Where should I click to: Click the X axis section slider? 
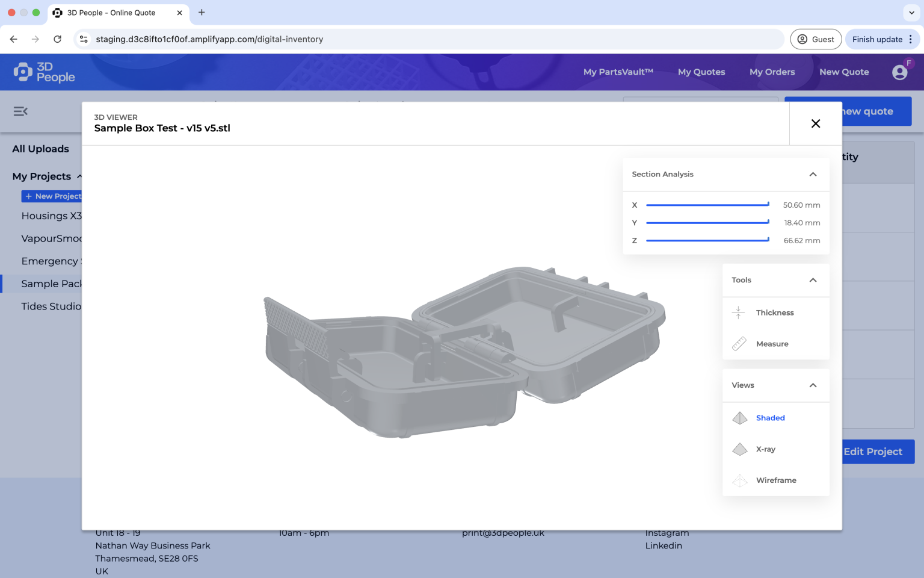[x=707, y=205]
